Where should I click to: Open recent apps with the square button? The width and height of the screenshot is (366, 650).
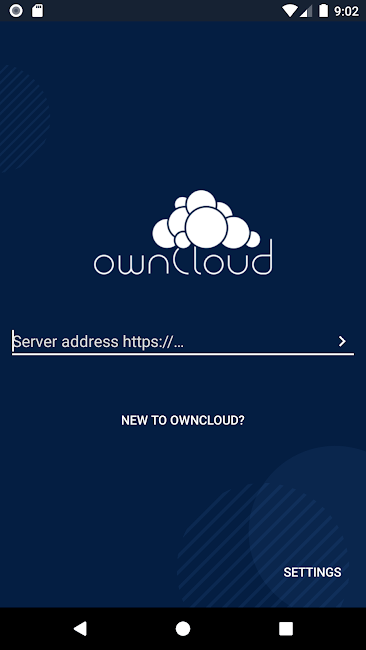286,628
